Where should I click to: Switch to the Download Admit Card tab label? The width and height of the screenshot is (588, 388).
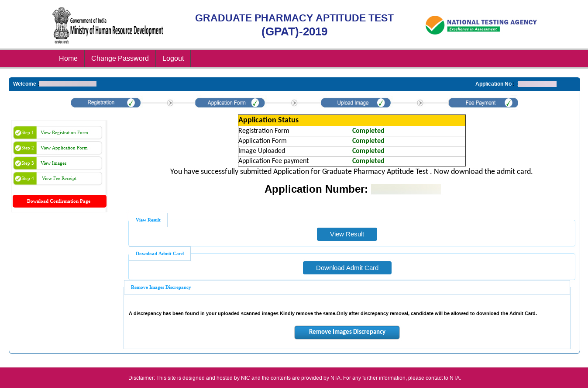(x=159, y=253)
